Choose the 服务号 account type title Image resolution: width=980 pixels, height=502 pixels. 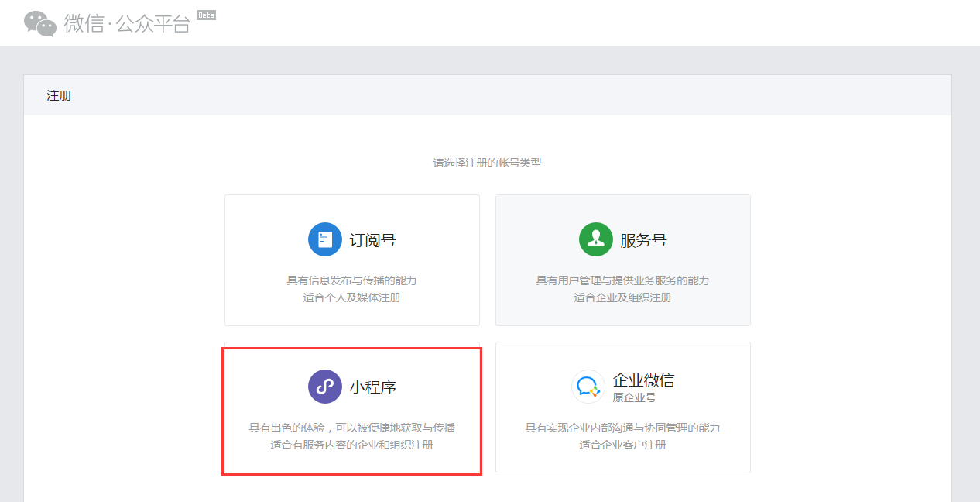coord(643,240)
